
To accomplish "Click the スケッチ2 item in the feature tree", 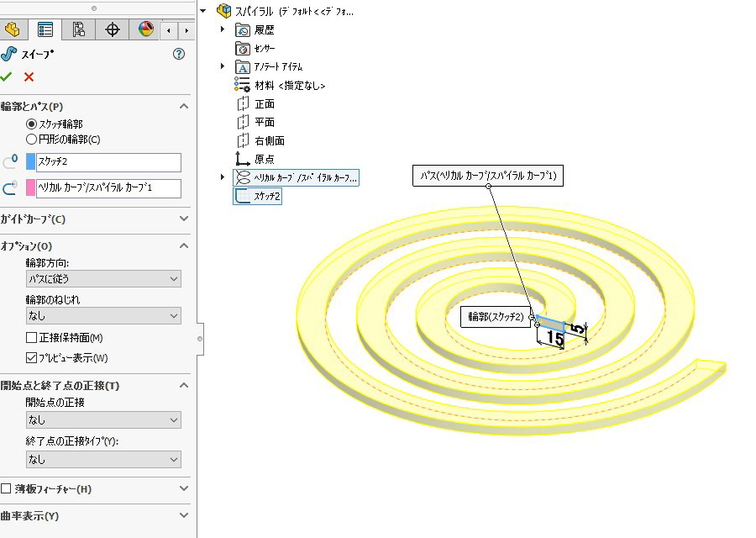I will [x=267, y=196].
